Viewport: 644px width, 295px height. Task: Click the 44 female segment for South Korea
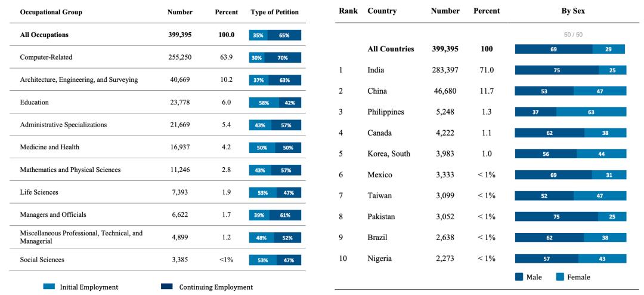pyautogui.click(x=601, y=153)
